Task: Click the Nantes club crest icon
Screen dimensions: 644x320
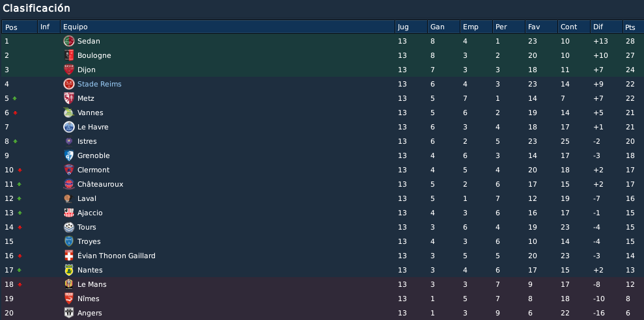Action: coord(68,270)
